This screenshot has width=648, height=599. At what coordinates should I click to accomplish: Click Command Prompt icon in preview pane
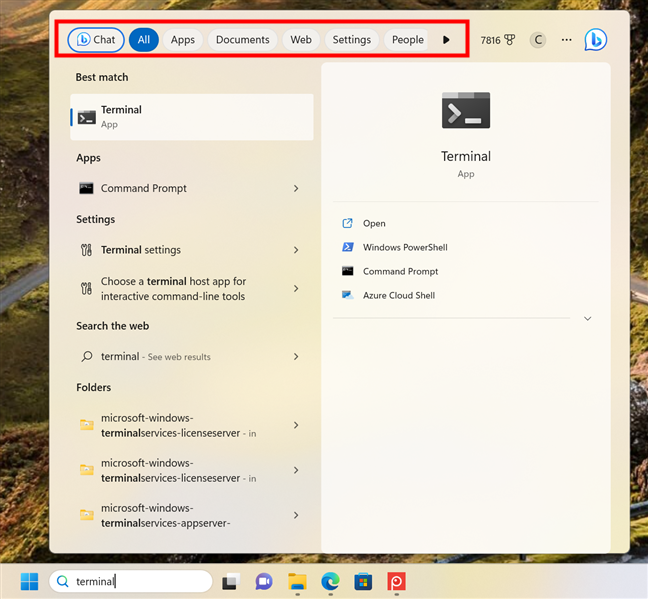pyautogui.click(x=348, y=271)
